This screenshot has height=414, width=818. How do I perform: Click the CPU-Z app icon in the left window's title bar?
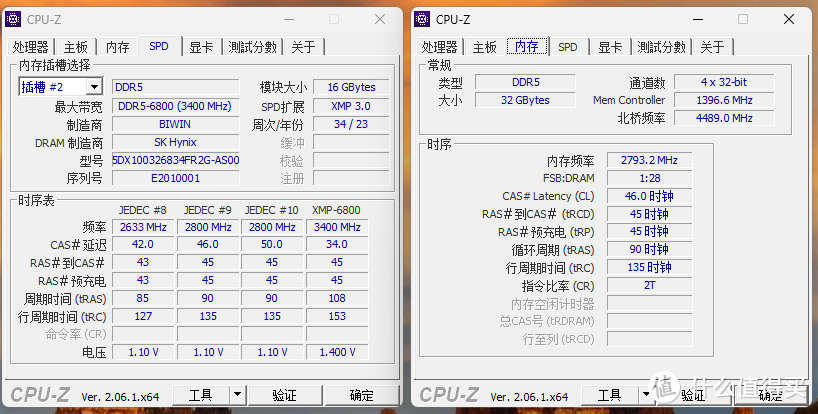point(13,19)
